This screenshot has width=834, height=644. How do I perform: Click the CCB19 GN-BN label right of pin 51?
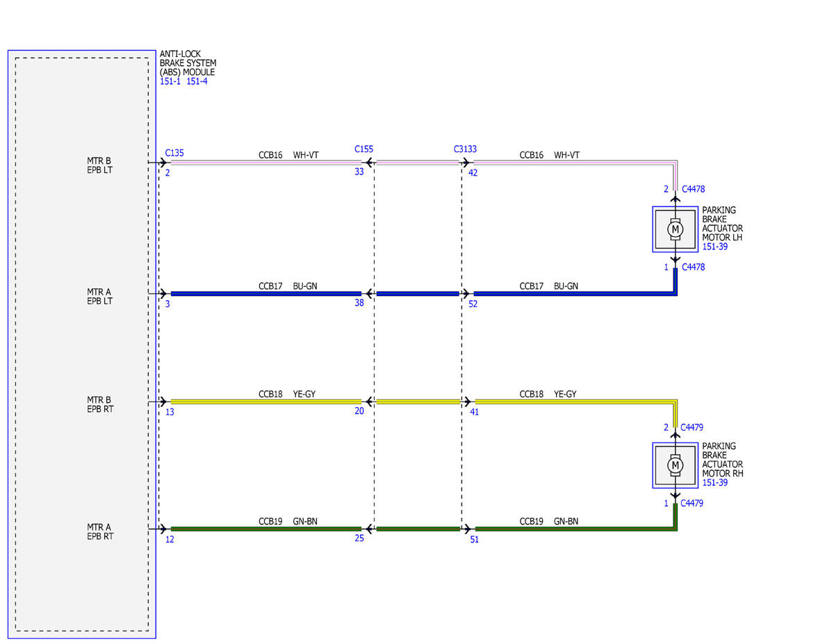tap(549, 521)
